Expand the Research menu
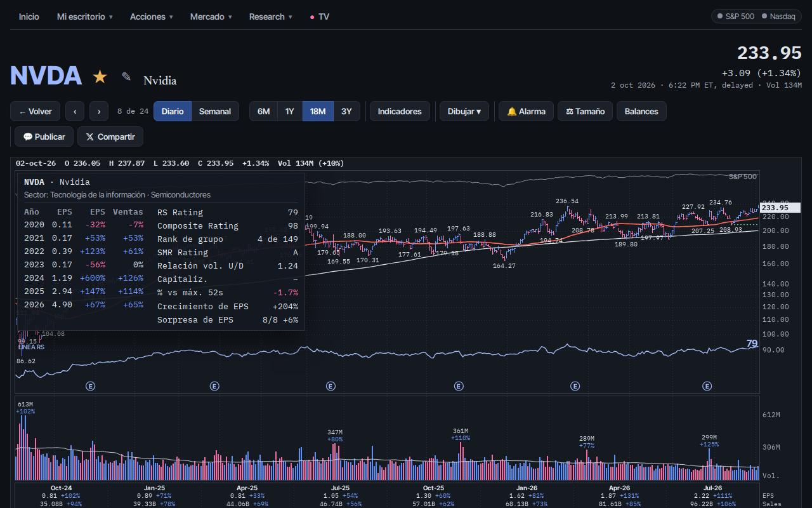The width and height of the screenshot is (812, 508). click(x=271, y=17)
